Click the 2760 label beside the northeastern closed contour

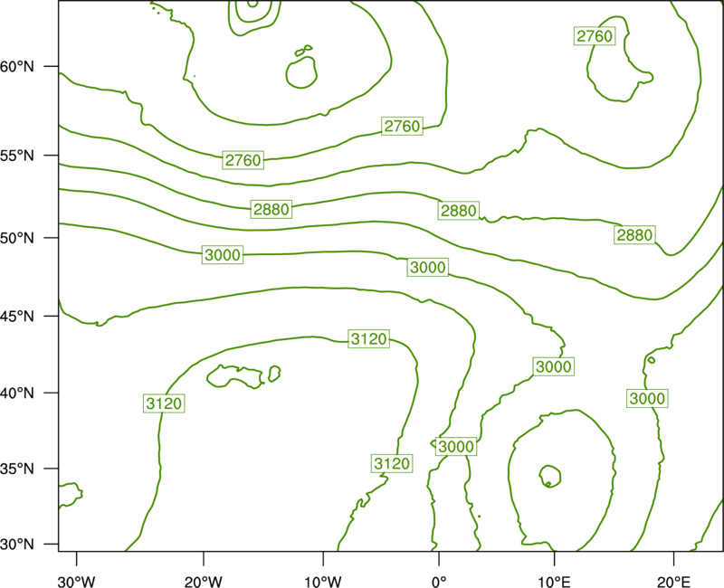pyautogui.click(x=595, y=36)
